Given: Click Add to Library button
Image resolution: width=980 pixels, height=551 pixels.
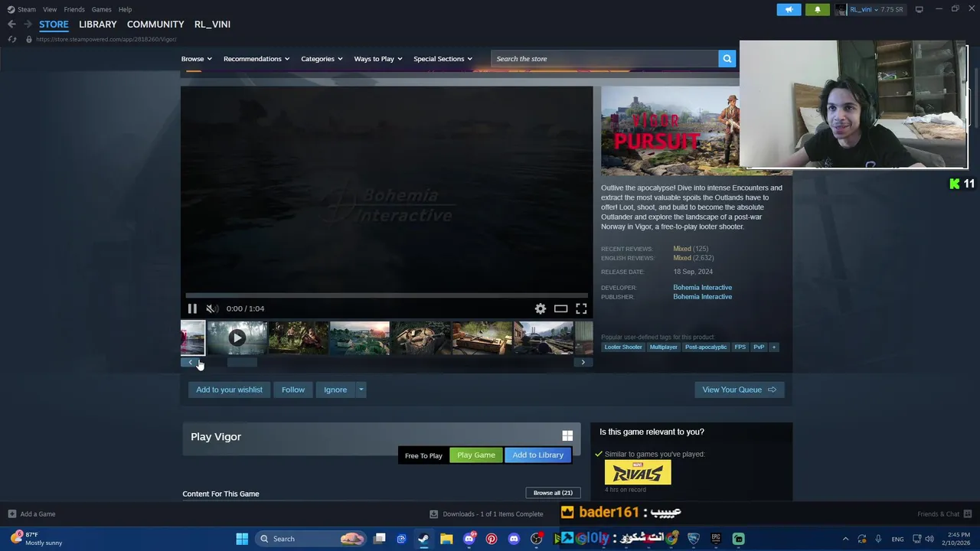Looking at the screenshot, I should (537, 455).
